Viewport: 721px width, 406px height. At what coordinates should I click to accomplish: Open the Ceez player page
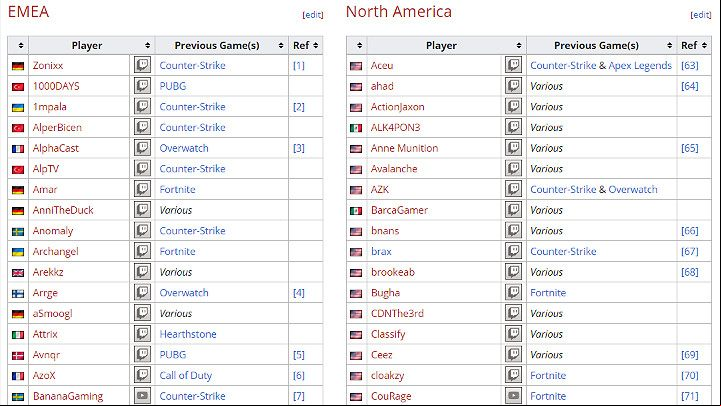point(382,355)
